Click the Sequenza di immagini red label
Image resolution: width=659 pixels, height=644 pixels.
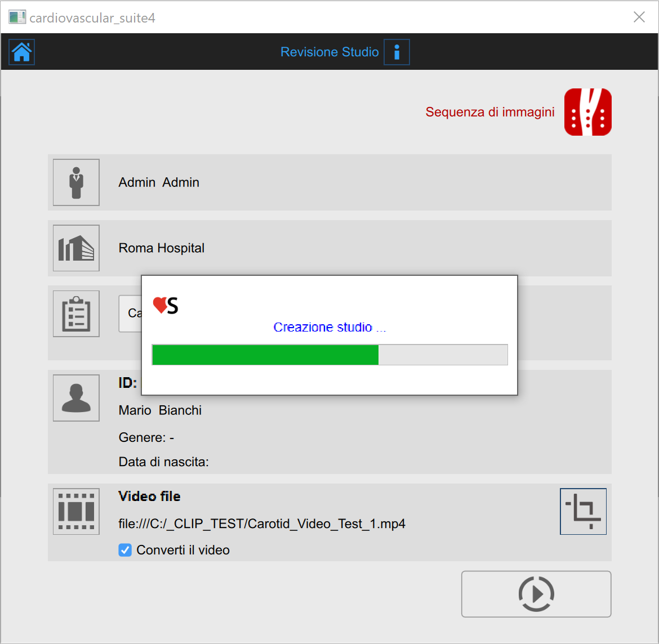[489, 112]
